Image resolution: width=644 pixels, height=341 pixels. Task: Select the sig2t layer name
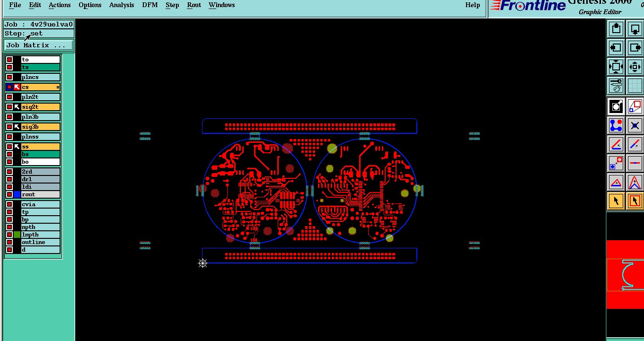point(41,107)
